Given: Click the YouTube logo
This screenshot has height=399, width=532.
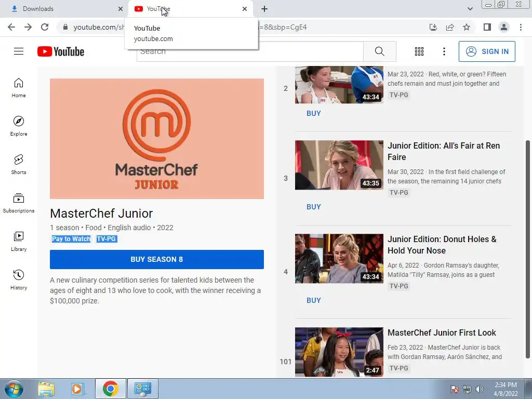Looking at the screenshot, I should [61, 51].
